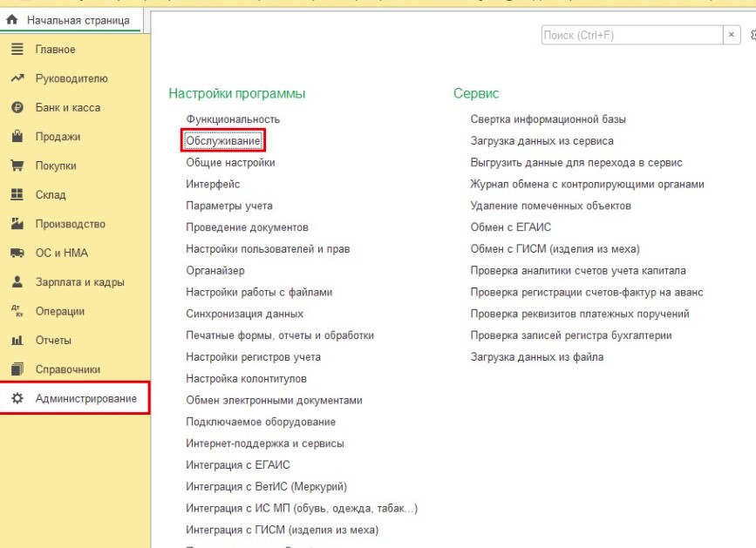The height and width of the screenshot is (548, 756).
Task: Open Свертка информационной базы
Action: pos(548,119)
